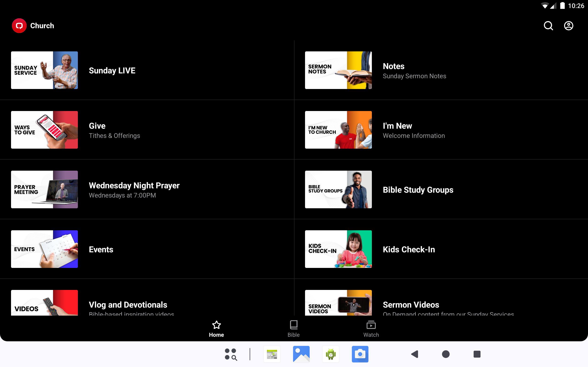Image resolution: width=588 pixels, height=367 pixels.
Task: Tap the I'm New To Church thumbnail
Action: [x=338, y=130]
